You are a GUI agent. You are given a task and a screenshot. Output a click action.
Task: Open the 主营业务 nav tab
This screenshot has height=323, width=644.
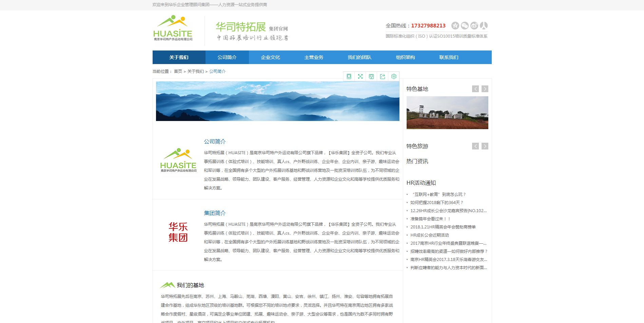pyautogui.click(x=314, y=57)
